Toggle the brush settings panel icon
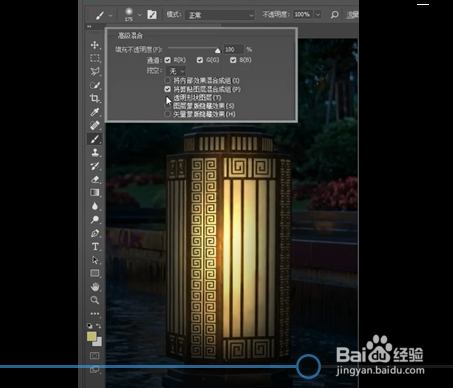Image resolution: width=453 pixels, height=388 pixels. (152, 15)
